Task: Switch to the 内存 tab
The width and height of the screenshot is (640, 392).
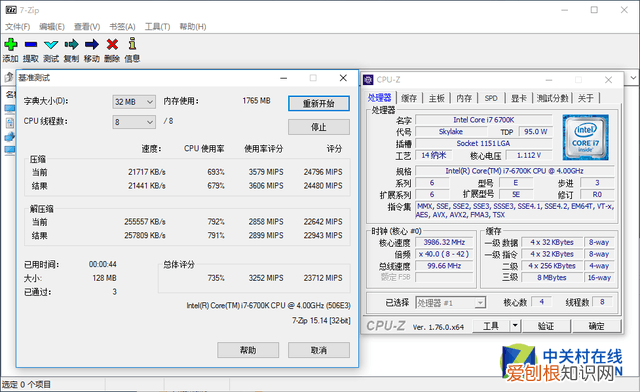Action: tap(464, 98)
